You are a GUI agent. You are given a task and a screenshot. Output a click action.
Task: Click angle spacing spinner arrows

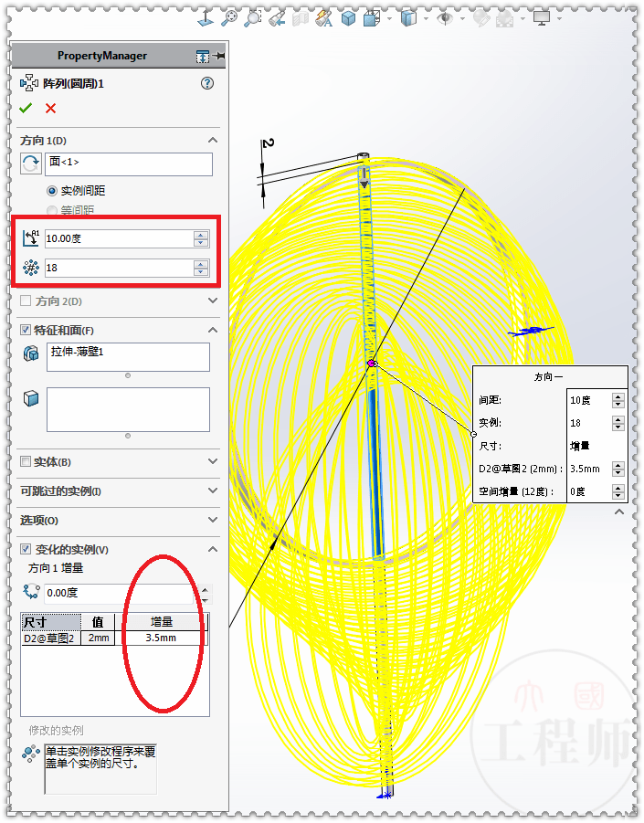(200, 238)
